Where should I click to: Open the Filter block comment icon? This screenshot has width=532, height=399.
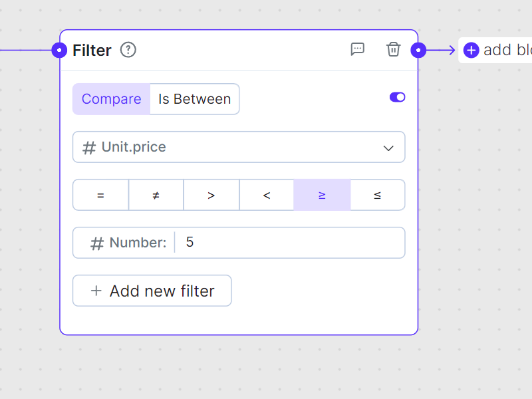[x=358, y=49]
